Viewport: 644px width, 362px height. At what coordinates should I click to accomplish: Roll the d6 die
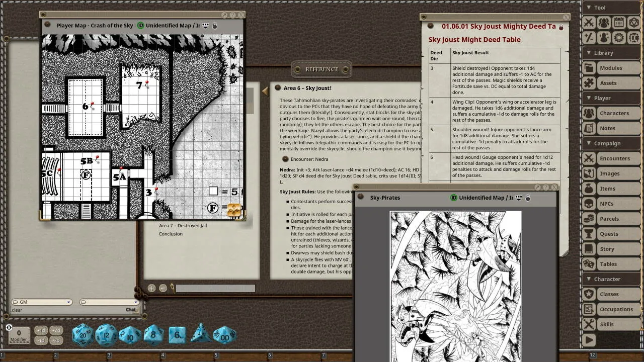[x=177, y=335]
